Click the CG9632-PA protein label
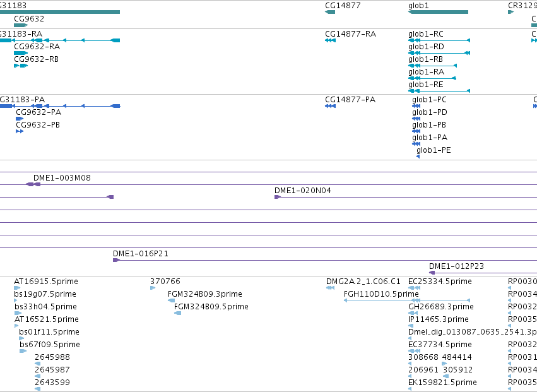The image size is (537, 392). (38, 112)
